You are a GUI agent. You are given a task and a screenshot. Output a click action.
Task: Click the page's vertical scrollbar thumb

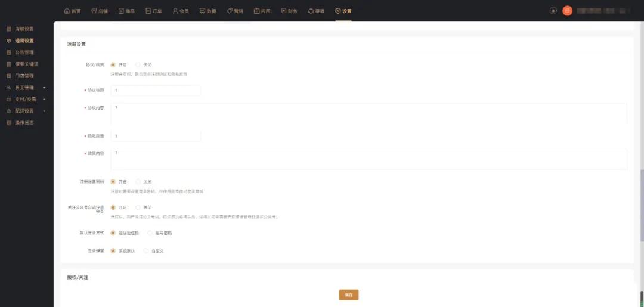[x=642, y=205]
